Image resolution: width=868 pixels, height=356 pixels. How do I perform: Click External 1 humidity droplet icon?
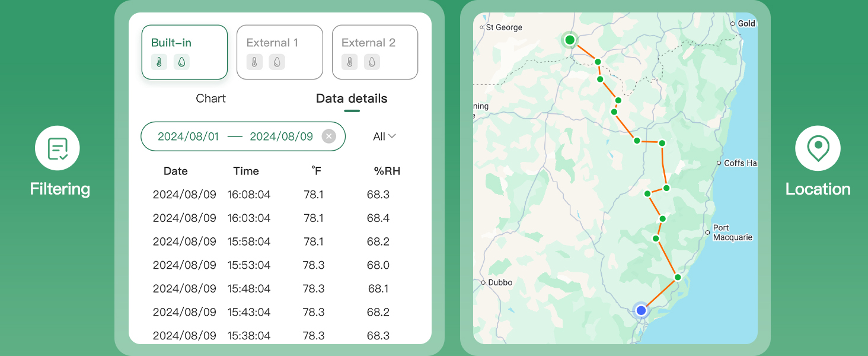coord(277,62)
